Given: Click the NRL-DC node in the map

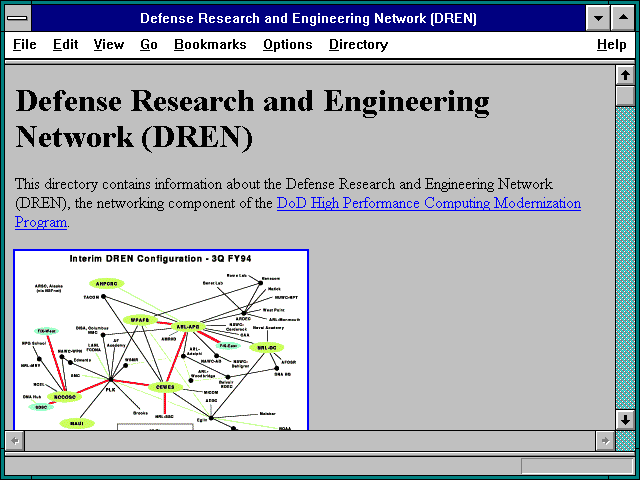Looking at the screenshot, I should pos(267,348).
